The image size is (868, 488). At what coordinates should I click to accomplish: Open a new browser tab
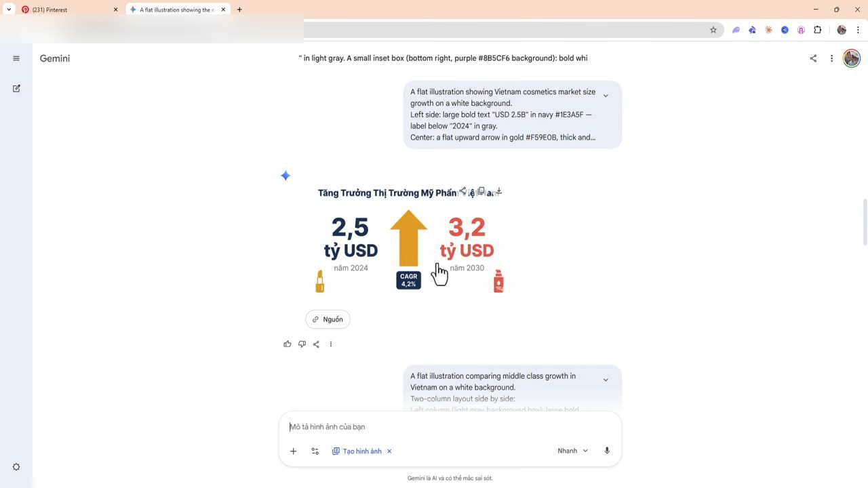[x=239, y=9]
